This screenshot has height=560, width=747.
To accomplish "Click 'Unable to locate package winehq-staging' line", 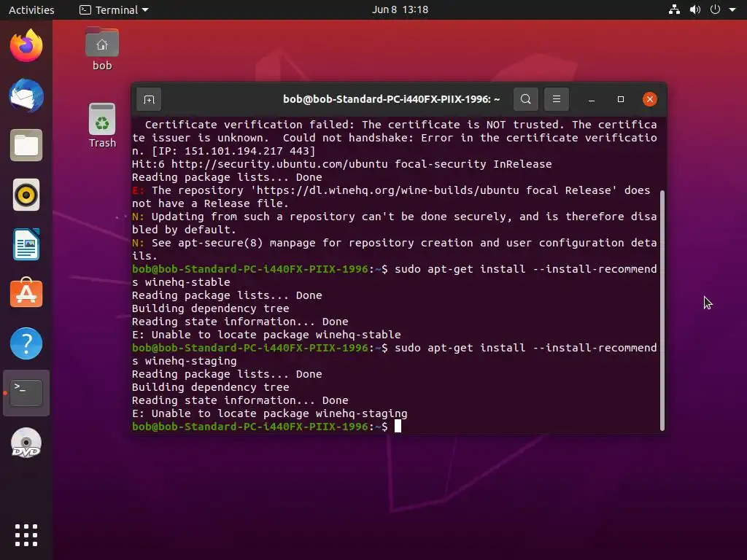I will pyautogui.click(x=270, y=413).
